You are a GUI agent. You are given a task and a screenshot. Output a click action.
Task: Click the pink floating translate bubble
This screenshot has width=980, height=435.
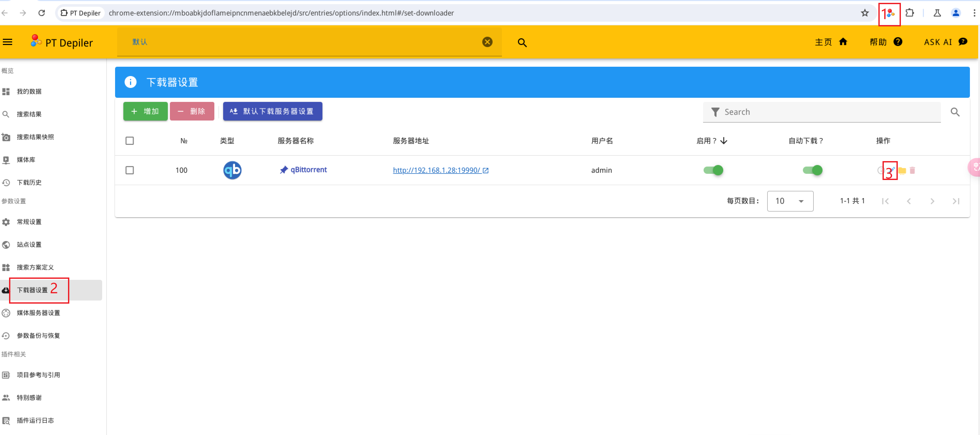(x=974, y=167)
